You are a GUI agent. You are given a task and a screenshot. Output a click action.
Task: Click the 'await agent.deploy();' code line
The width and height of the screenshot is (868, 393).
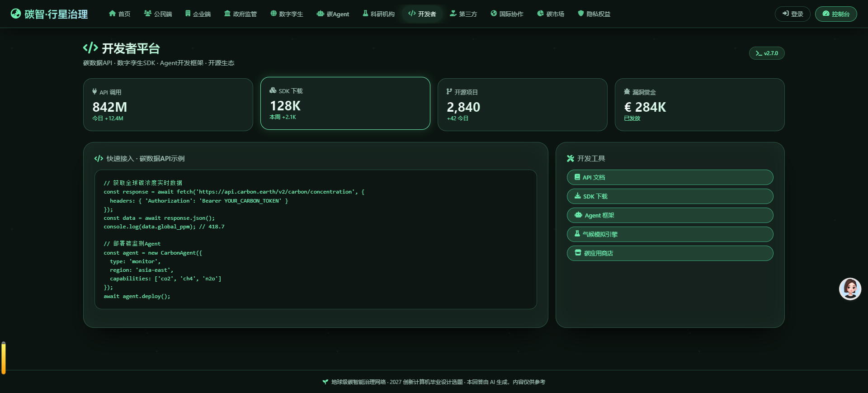coord(137,296)
